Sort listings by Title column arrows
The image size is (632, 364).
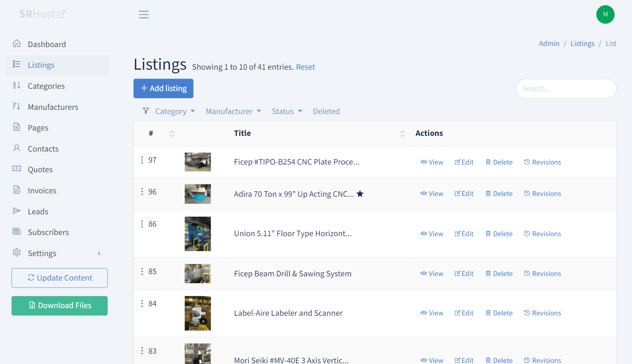click(403, 134)
